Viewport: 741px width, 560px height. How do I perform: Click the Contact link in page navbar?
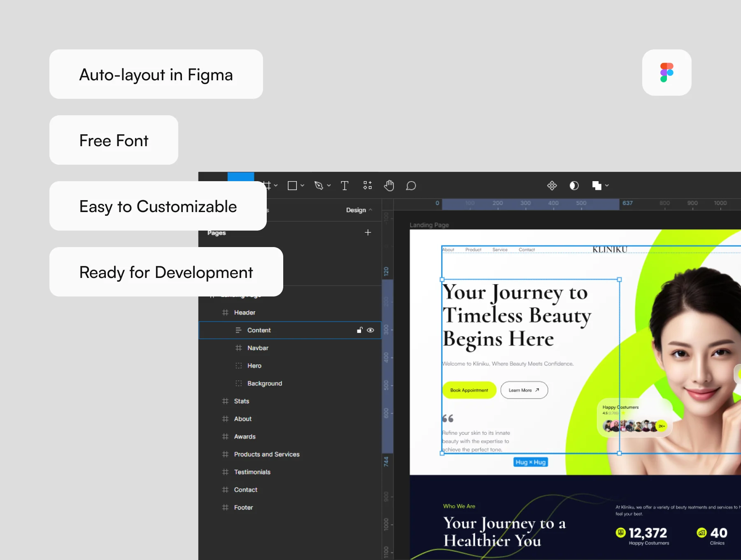(x=527, y=250)
